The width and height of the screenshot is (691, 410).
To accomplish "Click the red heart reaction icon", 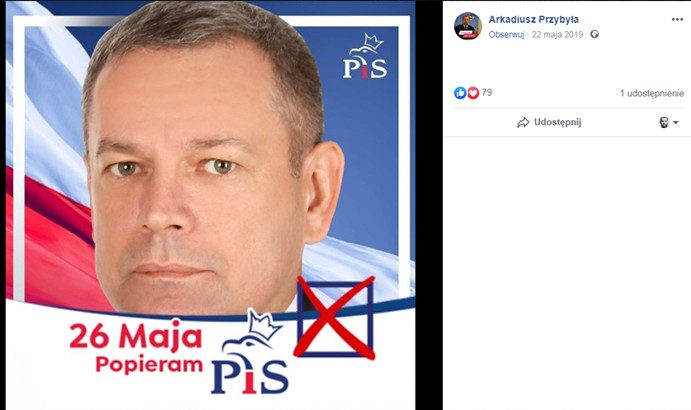I will point(473,93).
